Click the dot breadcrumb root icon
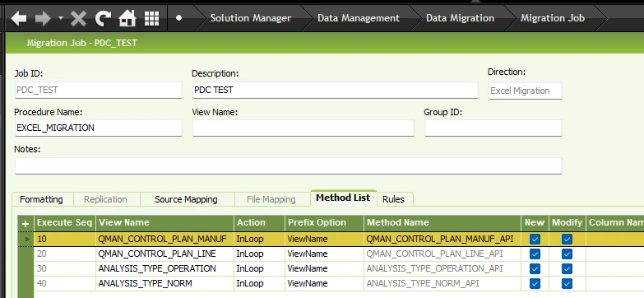This screenshot has width=644, height=298. (x=178, y=18)
